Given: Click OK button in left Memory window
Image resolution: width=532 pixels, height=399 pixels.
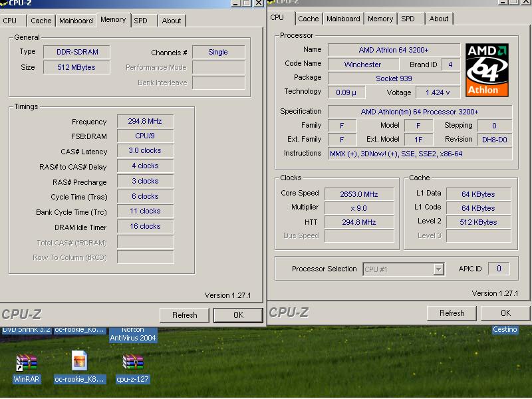Looking at the screenshot, I should tap(239, 315).
